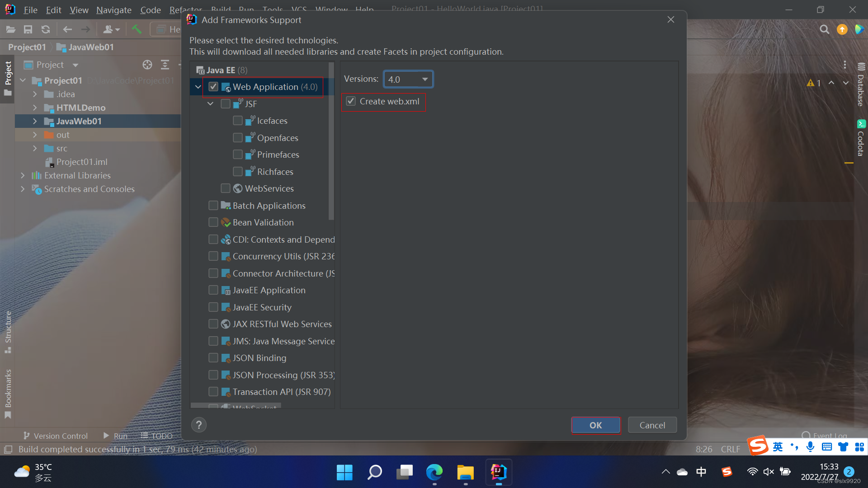Open the Navigate menu
Image resolution: width=868 pixels, height=488 pixels.
114,10
